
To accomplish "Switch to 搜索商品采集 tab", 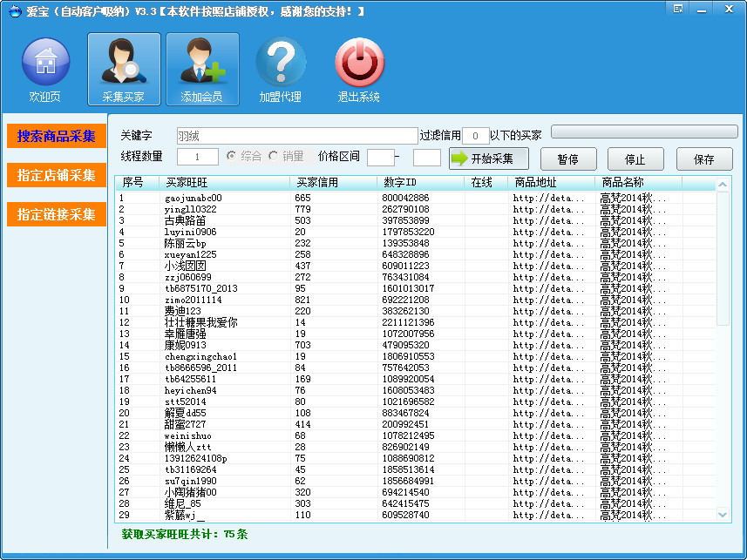I will click(x=56, y=136).
